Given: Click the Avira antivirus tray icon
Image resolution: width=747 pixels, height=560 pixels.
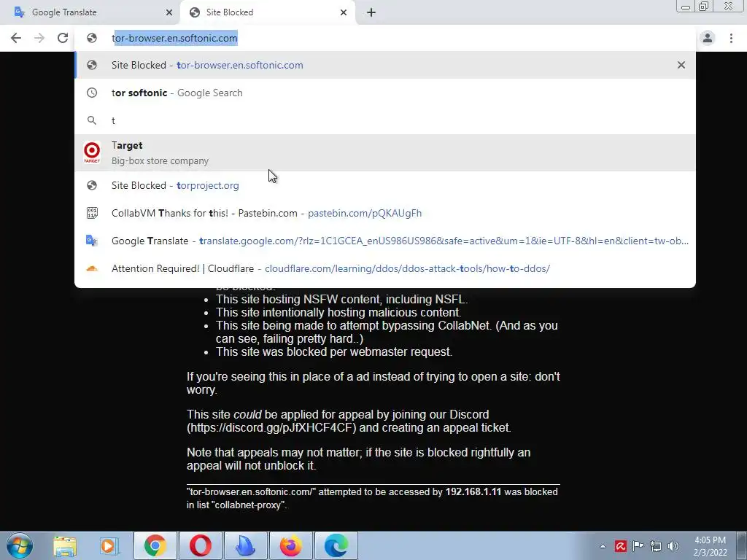Looking at the screenshot, I should [x=620, y=546].
